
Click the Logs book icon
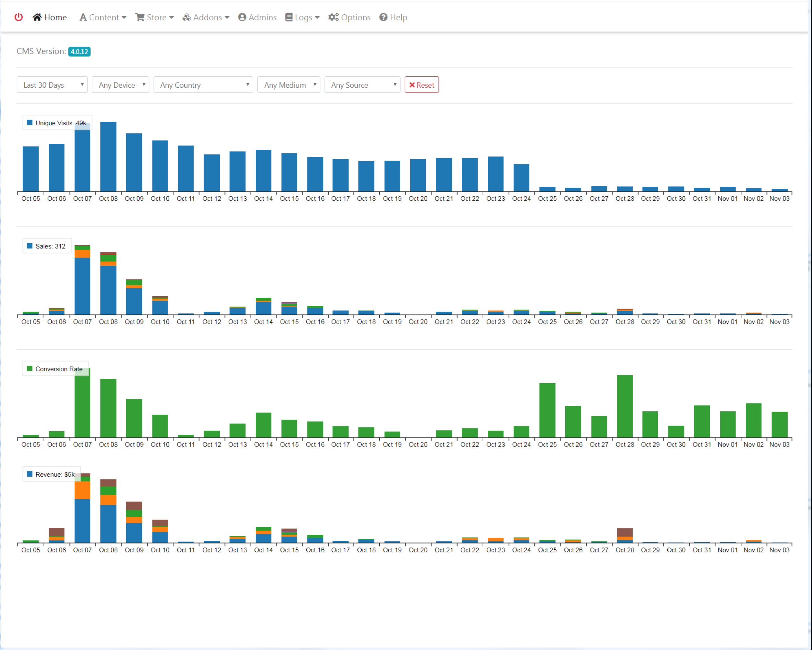[x=289, y=17]
